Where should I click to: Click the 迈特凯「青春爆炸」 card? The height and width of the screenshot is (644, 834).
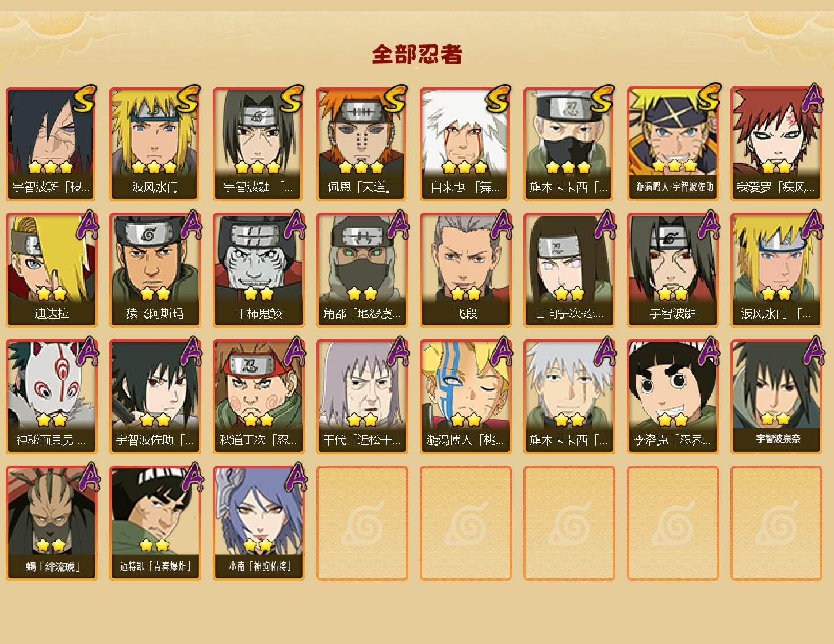click(x=155, y=524)
